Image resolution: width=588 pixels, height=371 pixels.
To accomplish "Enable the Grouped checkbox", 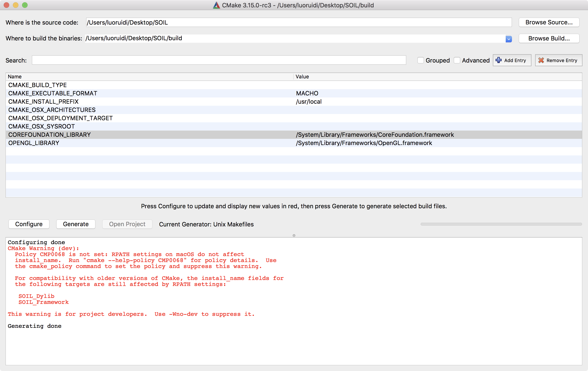I will point(420,60).
